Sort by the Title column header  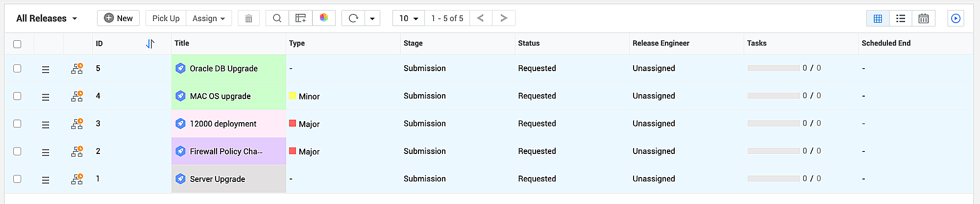point(182,43)
